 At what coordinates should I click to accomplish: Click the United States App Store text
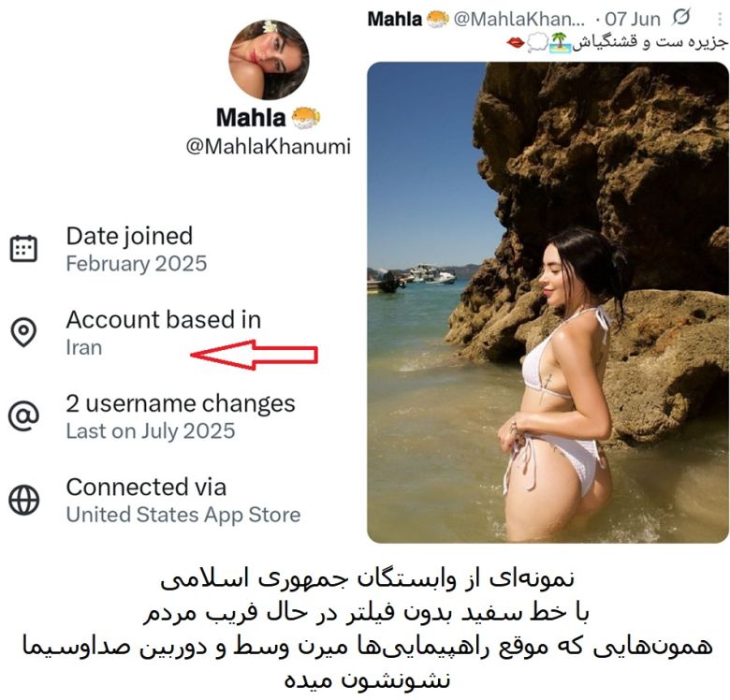[x=183, y=515]
